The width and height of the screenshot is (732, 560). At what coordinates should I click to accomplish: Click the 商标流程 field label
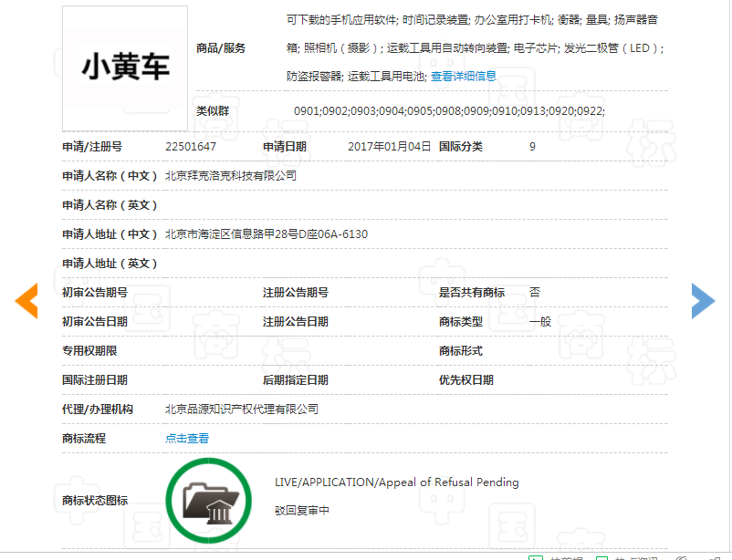point(84,438)
